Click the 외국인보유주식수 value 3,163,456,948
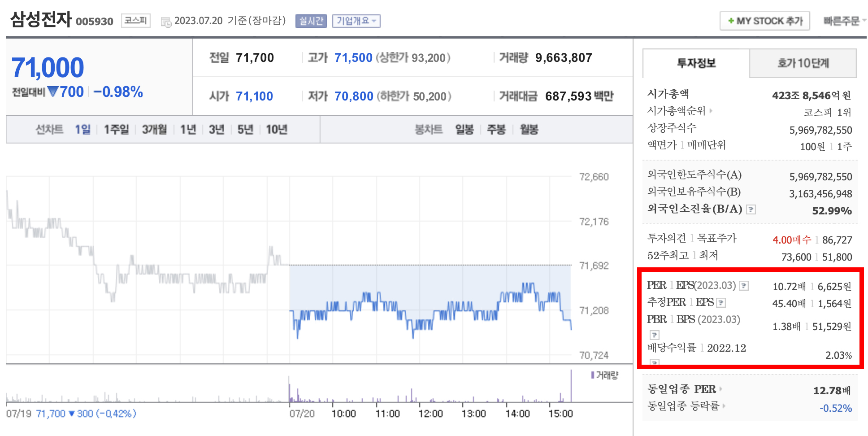Image resolution: width=868 pixels, height=436 pixels. pos(820,194)
